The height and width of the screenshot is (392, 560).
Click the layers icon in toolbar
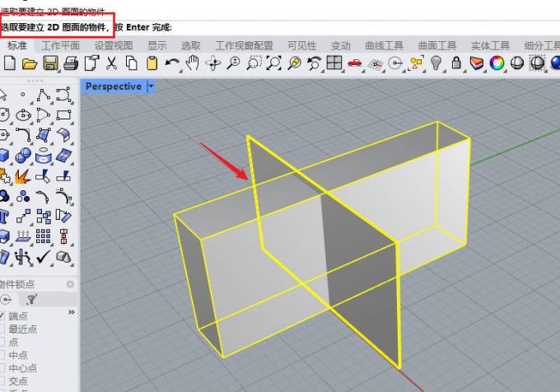(477, 63)
